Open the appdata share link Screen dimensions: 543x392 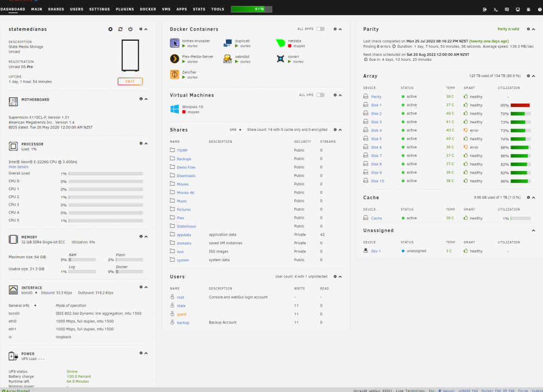[x=184, y=235]
